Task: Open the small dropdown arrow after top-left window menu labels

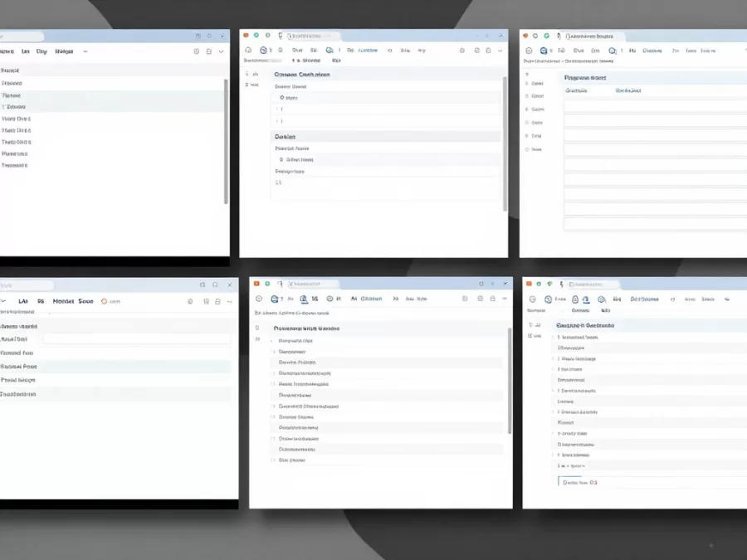Action: [x=85, y=51]
